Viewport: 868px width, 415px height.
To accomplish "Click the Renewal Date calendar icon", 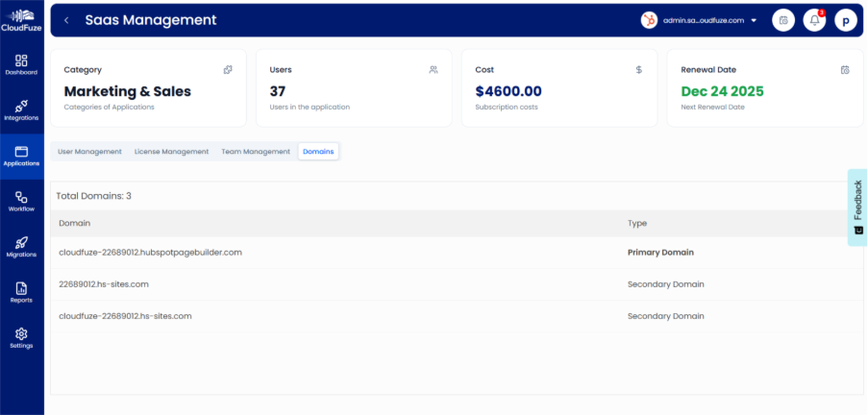I will click(x=845, y=70).
